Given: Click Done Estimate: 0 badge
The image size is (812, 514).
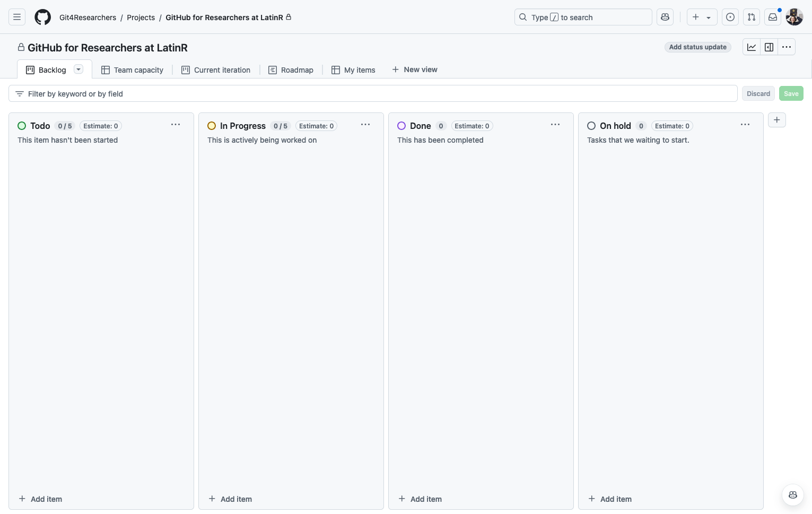Looking at the screenshot, I should point(472,126).
